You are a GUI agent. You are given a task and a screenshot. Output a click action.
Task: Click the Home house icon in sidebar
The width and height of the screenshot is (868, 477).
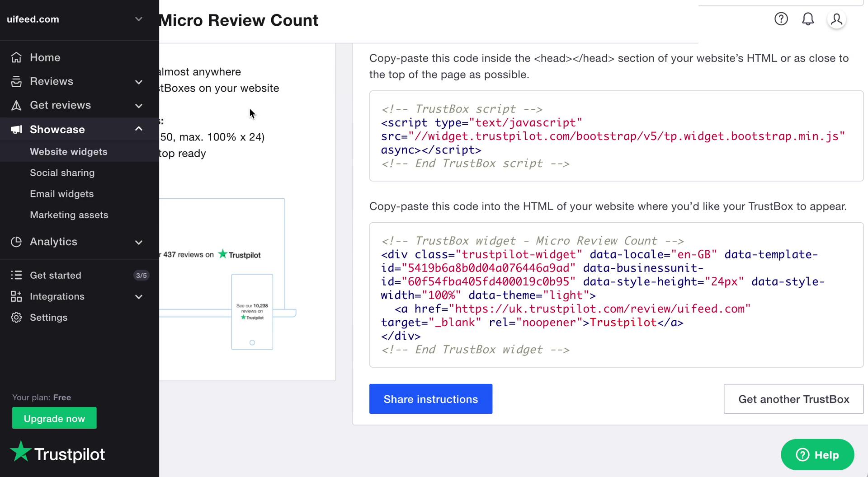click(x=16, y=57)
